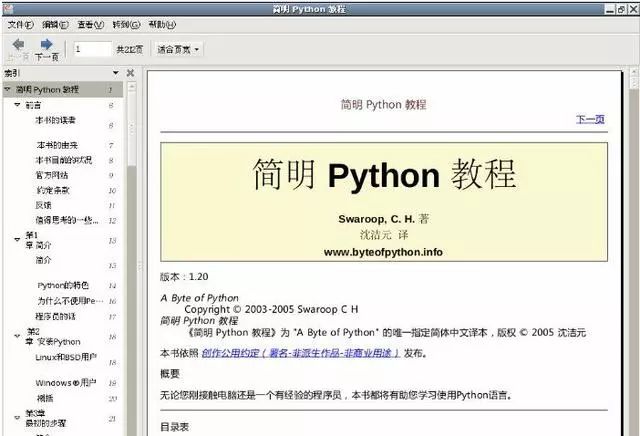Select 值得思考的一些... entry in index

pos(67,220)
